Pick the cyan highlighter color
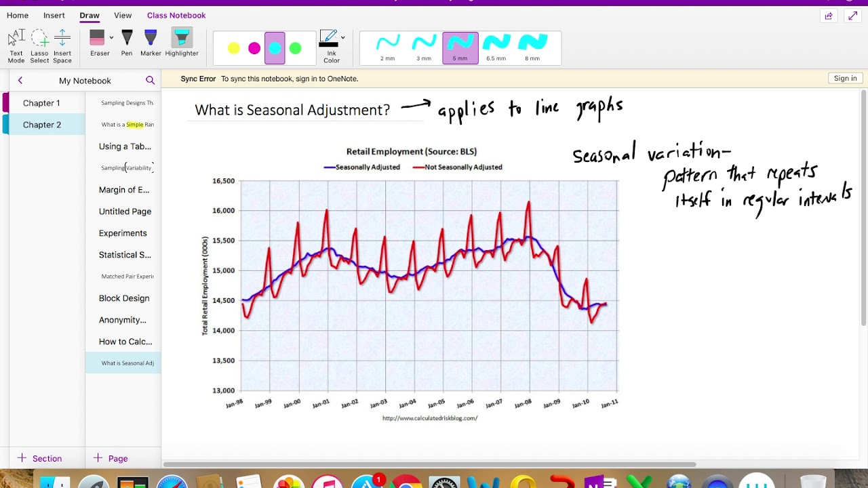Image resolution: width=868 pixels, height=488 pixels. point(275,48)
